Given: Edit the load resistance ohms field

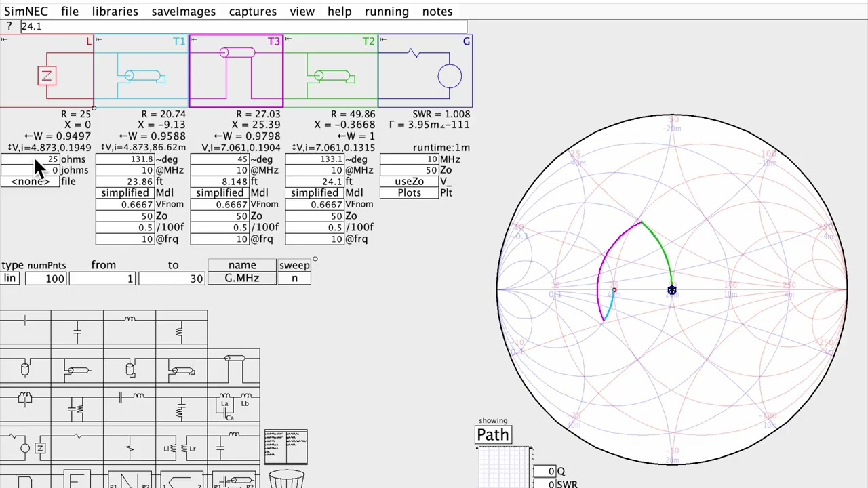Looking at the screenshot, I should point(30,159).
